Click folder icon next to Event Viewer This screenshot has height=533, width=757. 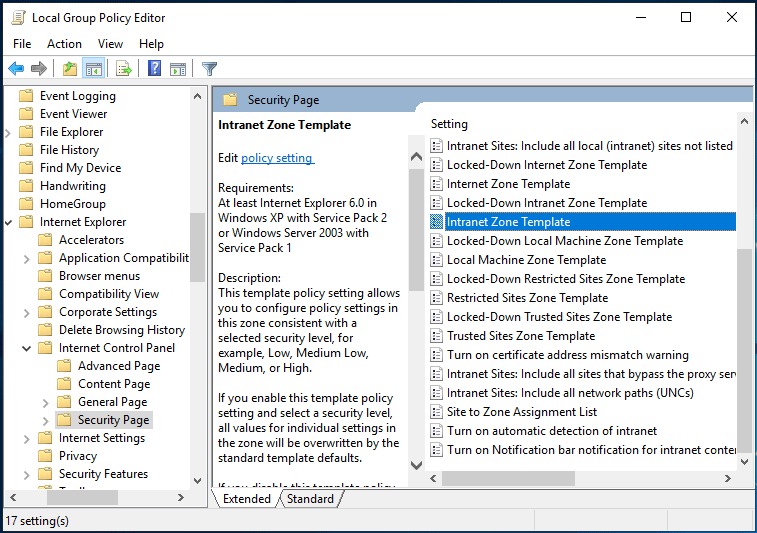point(26,113)
